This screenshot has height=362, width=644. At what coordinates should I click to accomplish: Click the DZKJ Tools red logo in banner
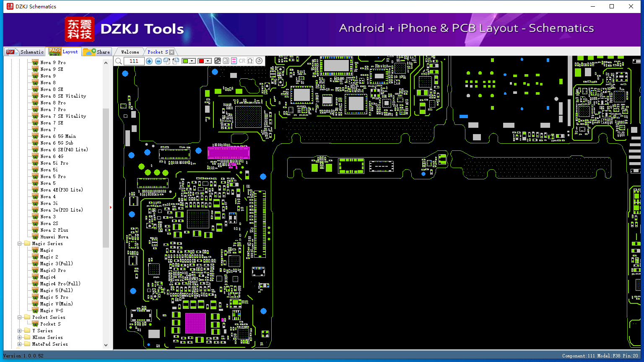[80, 29]
